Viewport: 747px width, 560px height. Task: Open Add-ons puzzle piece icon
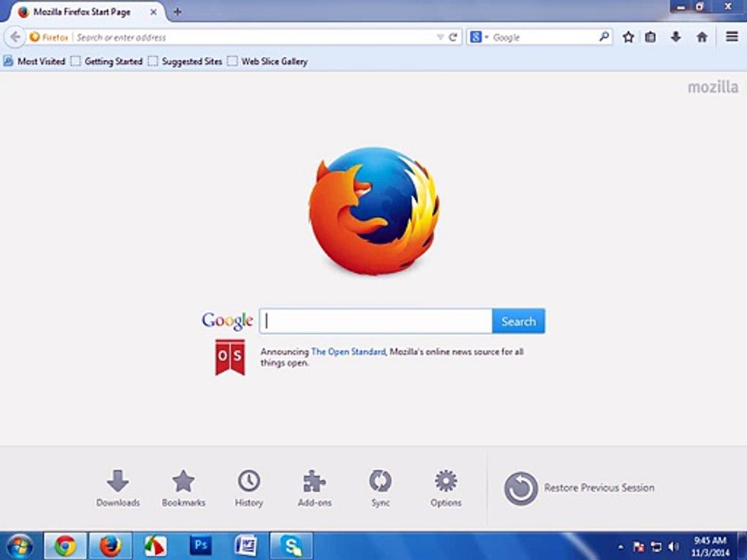tap(314, 488)
